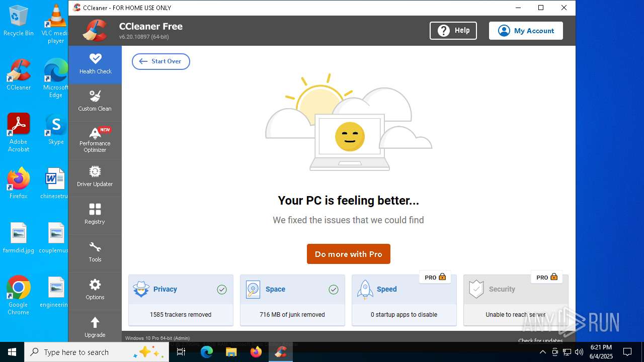
Task: Click the happy face laptop illustration
Action: 350,142
